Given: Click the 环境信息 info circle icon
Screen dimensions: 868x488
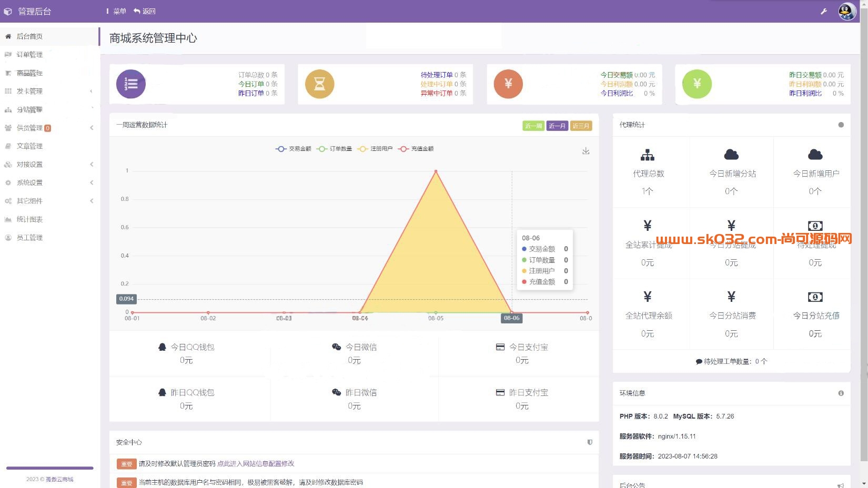Looking at the screenshot, I should tap(841, 393).
